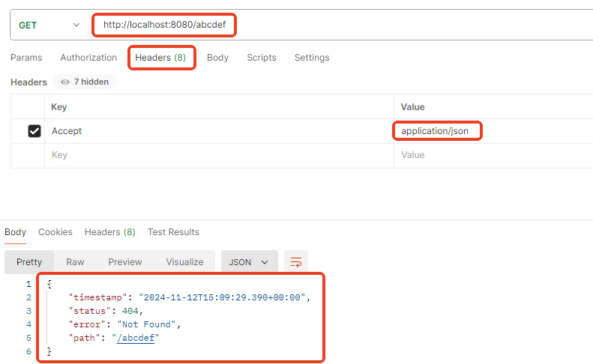
Task: Switch to the request Body tab
Action: tap(217, 58)
